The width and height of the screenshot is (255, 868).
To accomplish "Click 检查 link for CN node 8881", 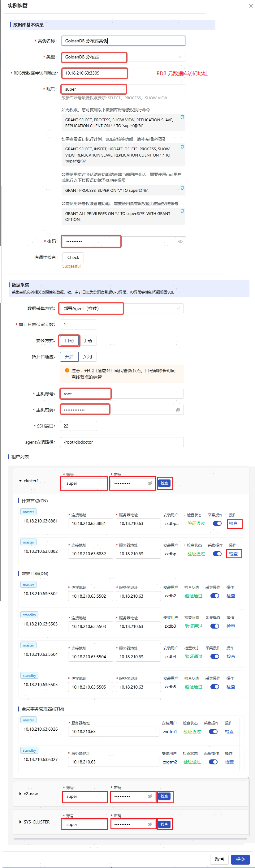I will 233,523.
